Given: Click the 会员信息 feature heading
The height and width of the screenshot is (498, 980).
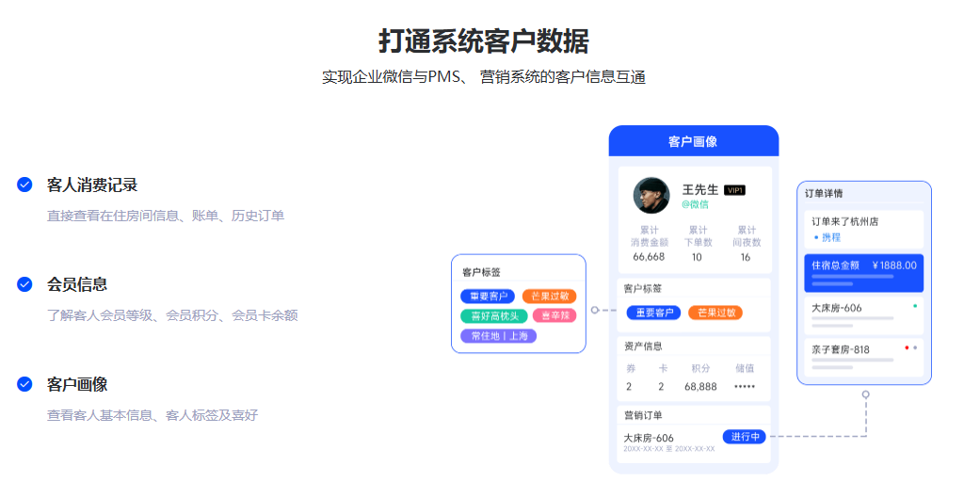Looking at the screenshot, I should (x=77, y=284).
